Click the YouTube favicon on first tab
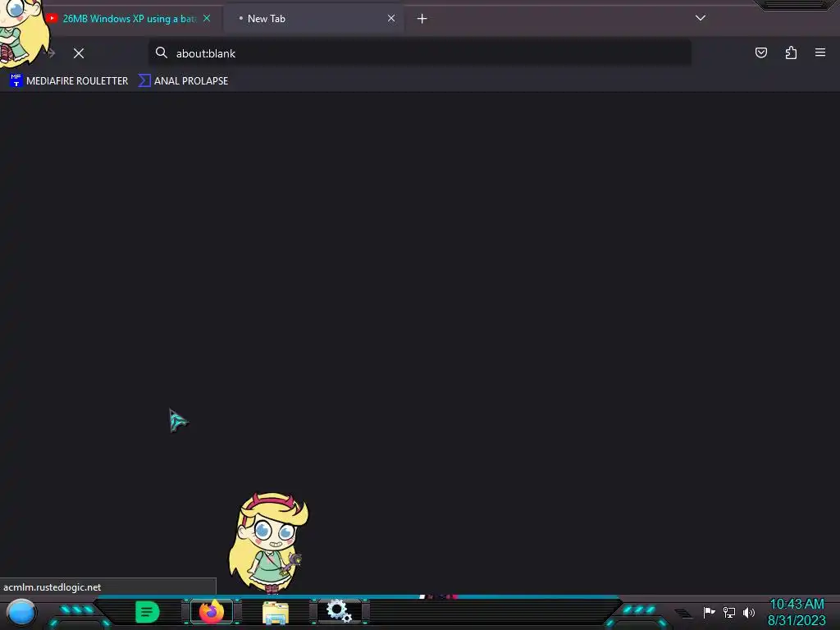The image size is (840, 630). [52, 18]
